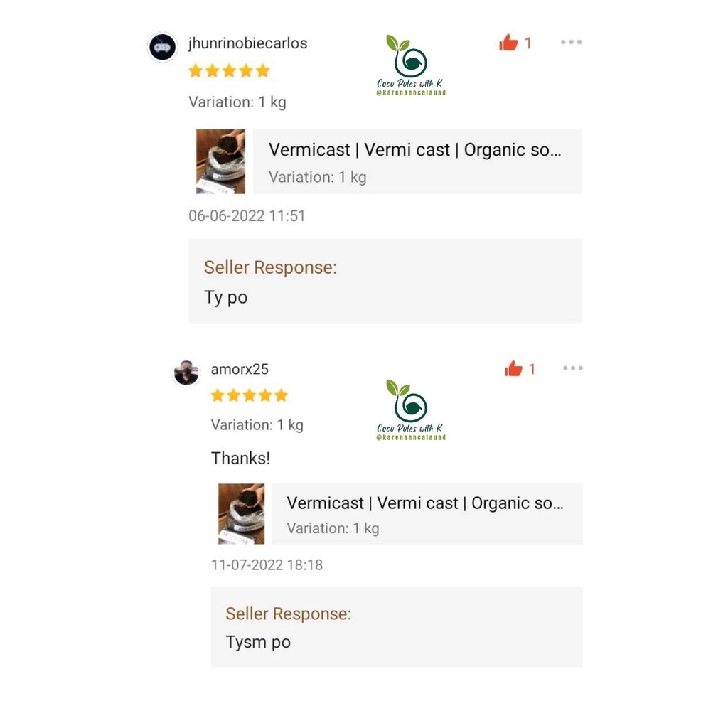Select the five-star rating of amorx25
The image size is (728, 728).
coord(250,395)
